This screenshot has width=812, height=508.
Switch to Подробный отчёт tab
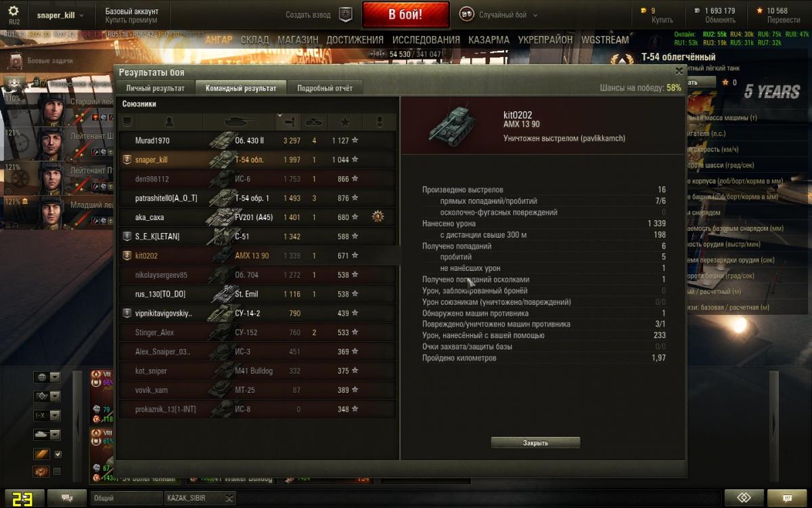coord(324,88)
